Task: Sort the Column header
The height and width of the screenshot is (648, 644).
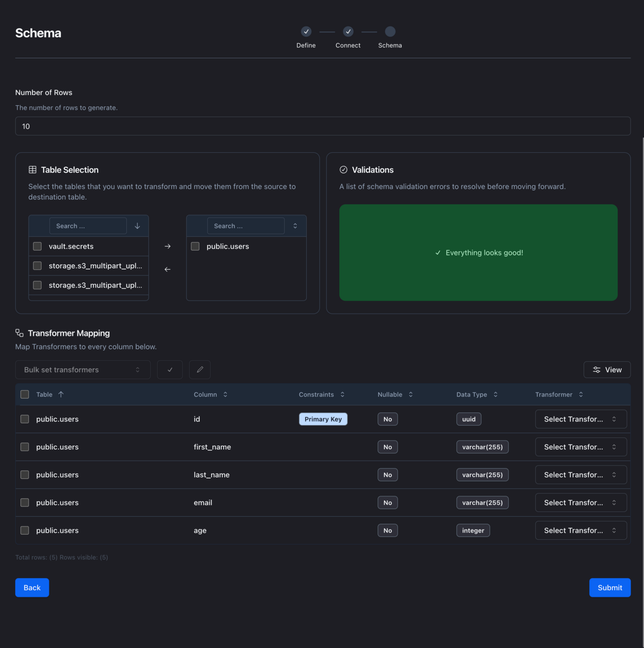Action: tap(211, 395)
